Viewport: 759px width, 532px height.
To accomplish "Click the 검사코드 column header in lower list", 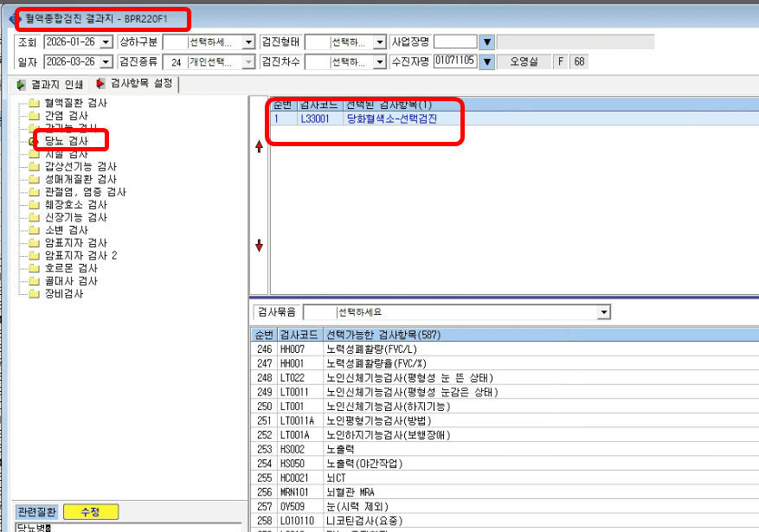I will tap(299, 335).
